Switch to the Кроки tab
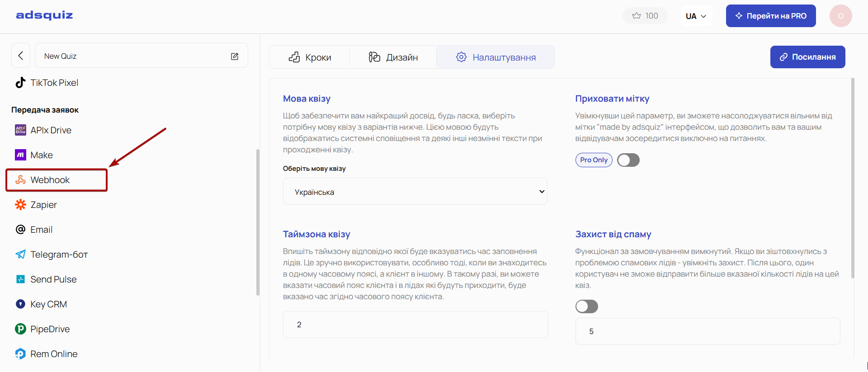This screenshot has width=868, height=372. (310, 57)
